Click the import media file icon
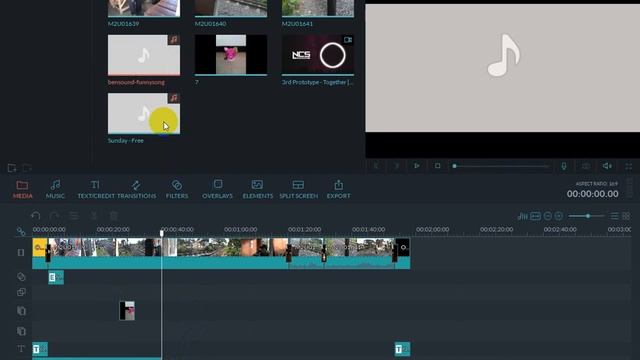Screen dimensions: 640x360 click(12, 168)
